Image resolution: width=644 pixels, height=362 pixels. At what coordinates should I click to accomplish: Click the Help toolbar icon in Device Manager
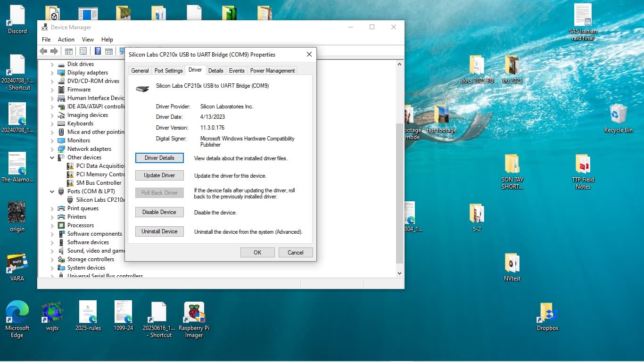coord(98,51)
